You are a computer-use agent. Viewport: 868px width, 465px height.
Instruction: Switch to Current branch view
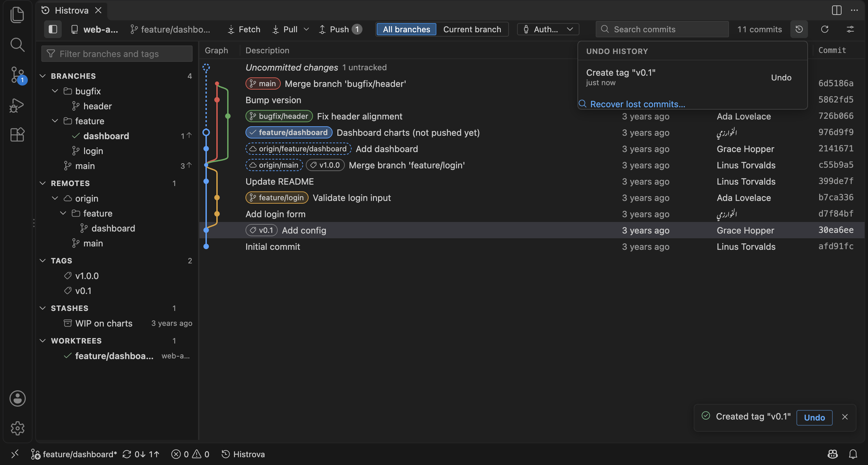[x=472, y=29]
